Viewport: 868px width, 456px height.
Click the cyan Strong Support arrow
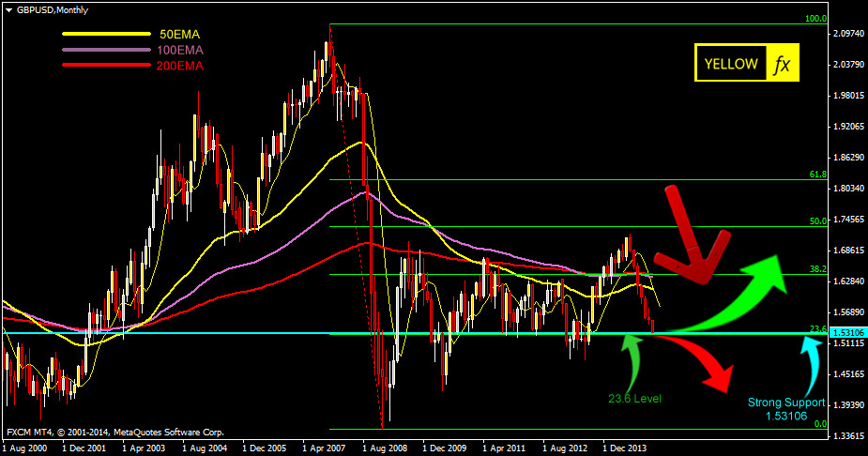pyautogui.click(x=804, y=359)
